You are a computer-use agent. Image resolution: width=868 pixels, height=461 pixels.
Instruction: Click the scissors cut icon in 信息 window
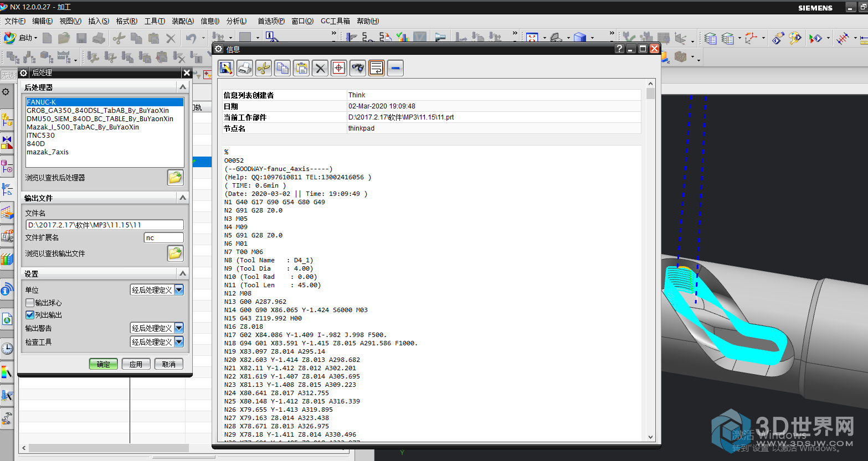pos(264,68)
